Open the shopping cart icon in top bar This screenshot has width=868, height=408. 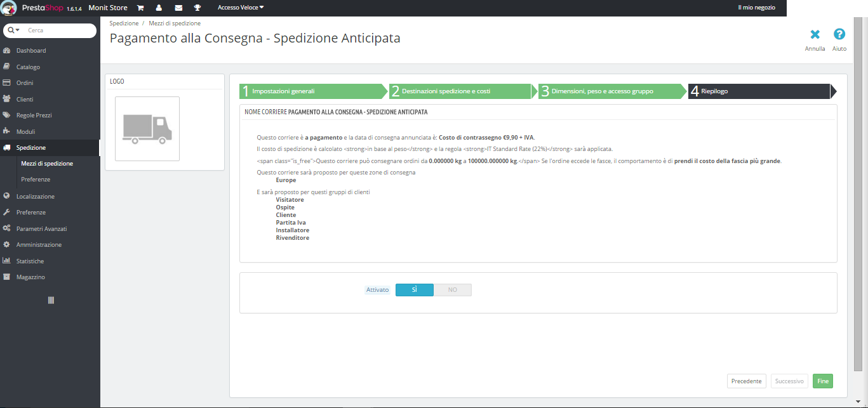140,8
